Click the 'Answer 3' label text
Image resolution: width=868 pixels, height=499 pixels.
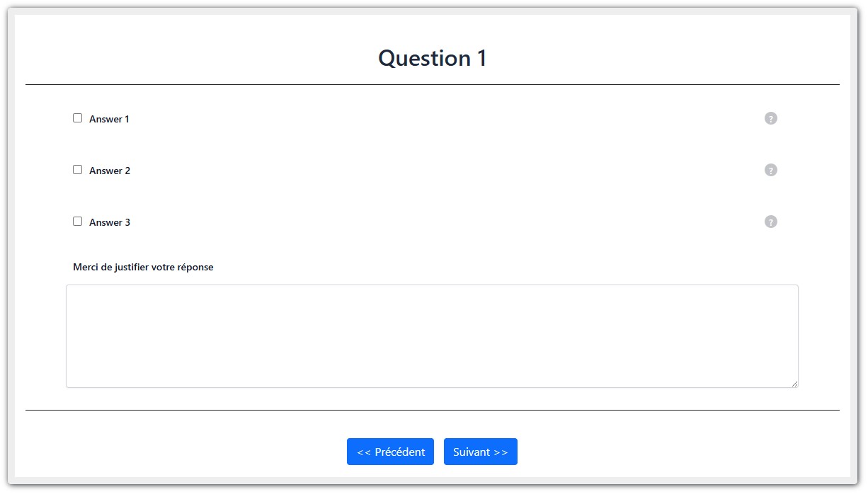click(110, 222)
